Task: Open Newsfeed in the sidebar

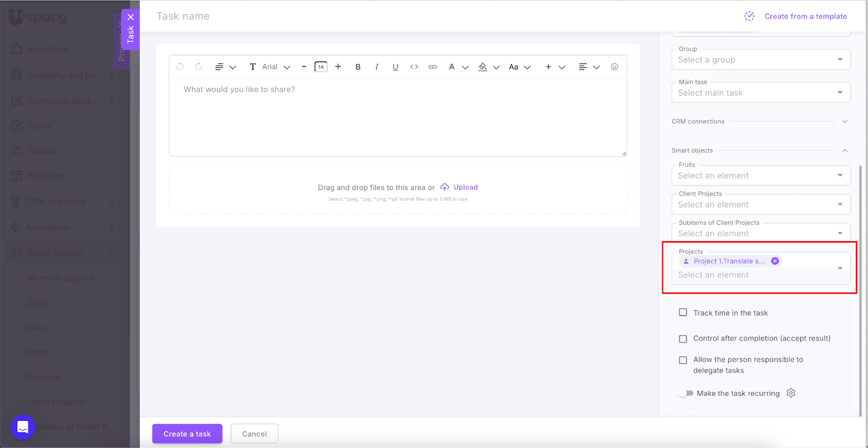Action: [x=48, y=49]
